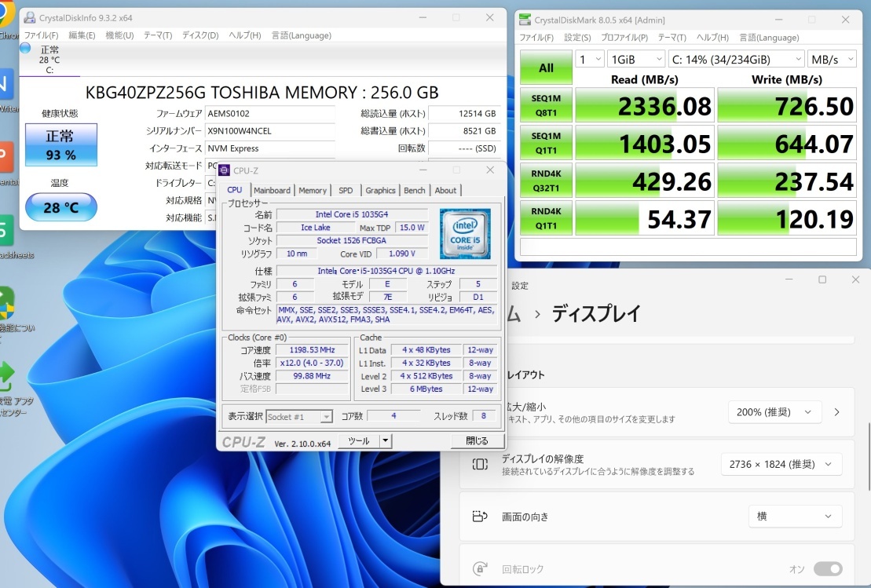The width and height of the screenshot is (871, 588).
Task: Open the display resolution 2736 × 1824 dropdown
Action: coord(781,464)
